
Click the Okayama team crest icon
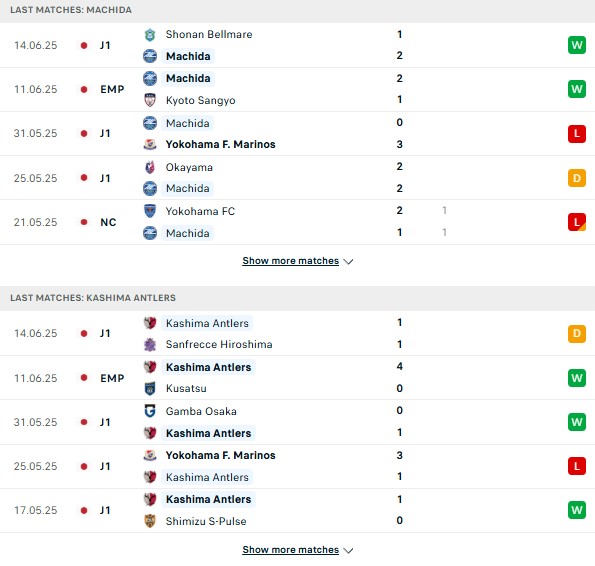(150, 167)
